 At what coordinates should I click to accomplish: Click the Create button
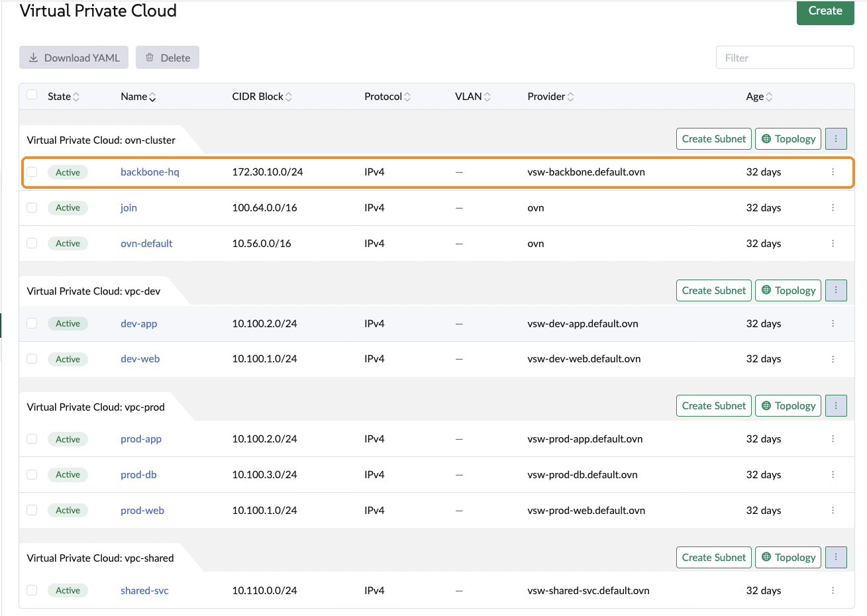pyautogui.click(x=825, y=11)
